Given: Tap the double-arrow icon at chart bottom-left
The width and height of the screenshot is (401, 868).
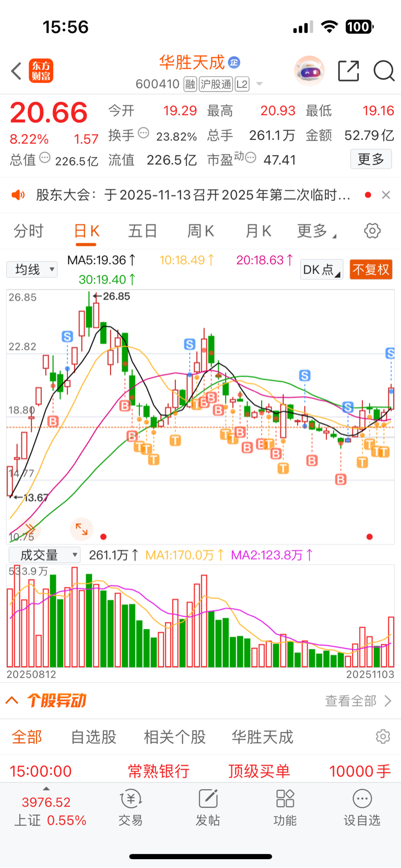Looking at the screenshot, I should coord(29,529).
